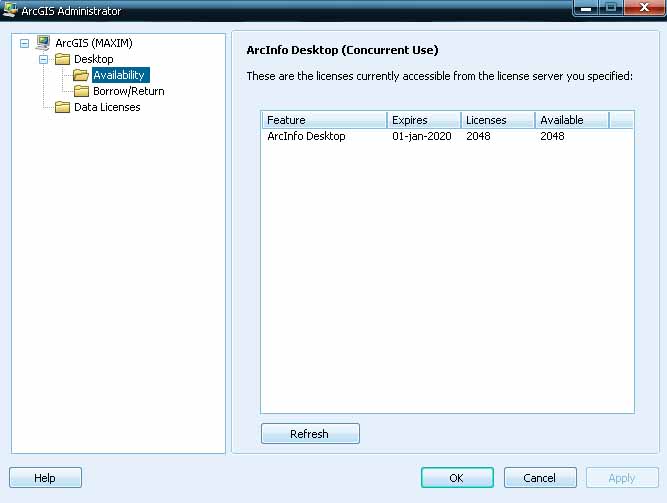The height and width of the screenshot is (503, 667).
Task: Collapse the Desktop folder node
Action: [43, 59]
